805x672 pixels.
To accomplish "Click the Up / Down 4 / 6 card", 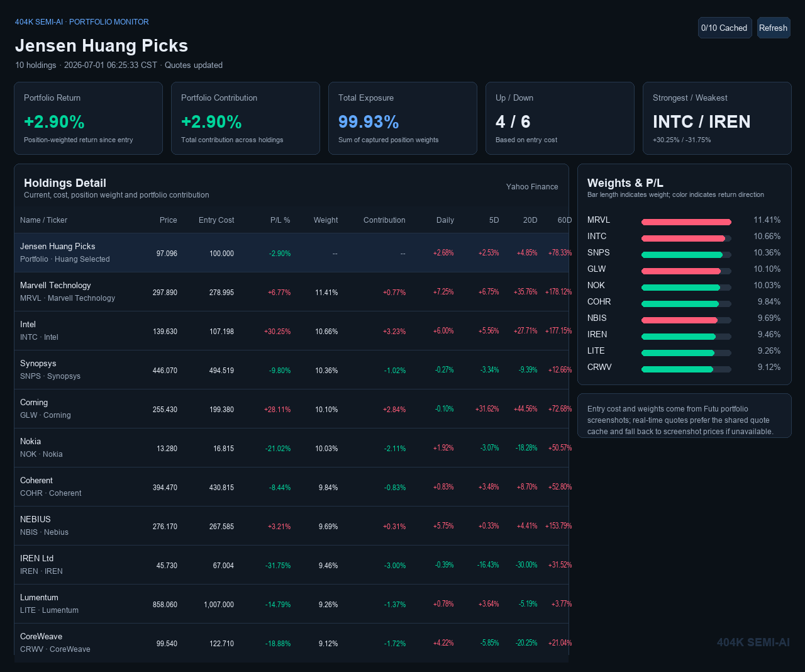I will click(x=560, y=118).
